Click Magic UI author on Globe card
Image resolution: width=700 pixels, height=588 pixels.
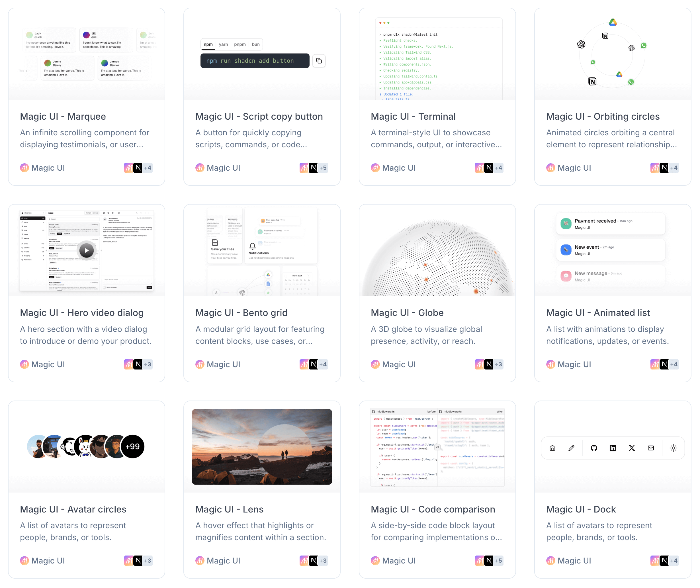393,364
